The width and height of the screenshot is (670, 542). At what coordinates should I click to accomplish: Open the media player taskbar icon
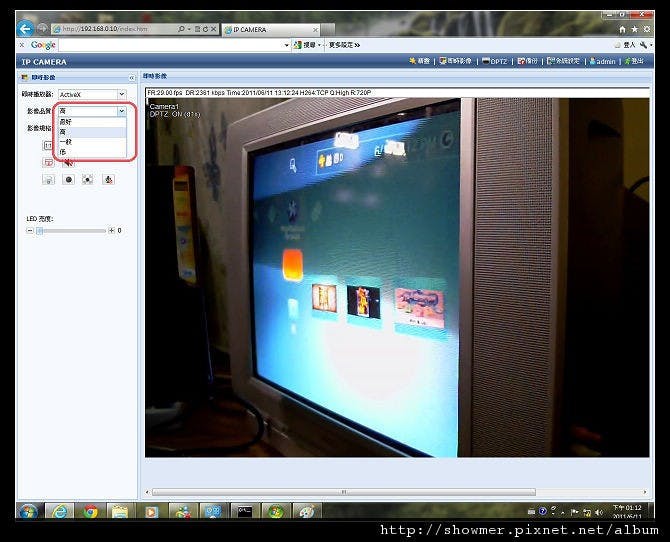click(x=151, y=511)
